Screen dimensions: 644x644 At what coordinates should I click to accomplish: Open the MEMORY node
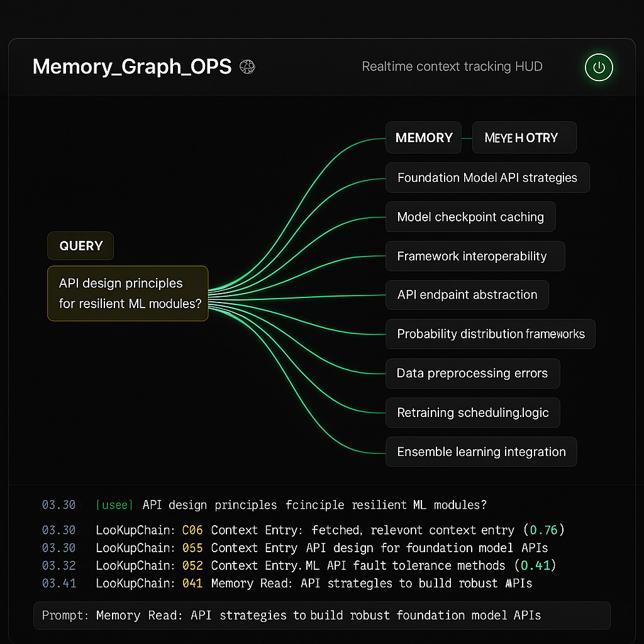[x=423, y=138]
